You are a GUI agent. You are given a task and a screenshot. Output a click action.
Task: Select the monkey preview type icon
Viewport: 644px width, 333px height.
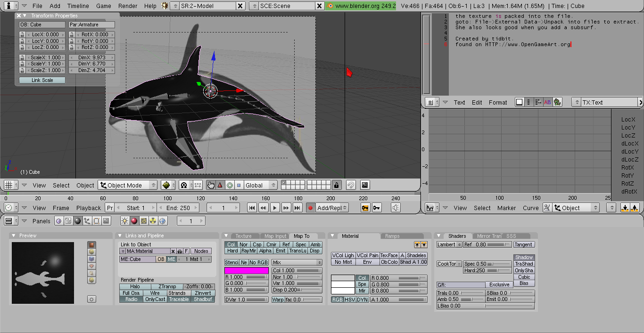[92, 266]
